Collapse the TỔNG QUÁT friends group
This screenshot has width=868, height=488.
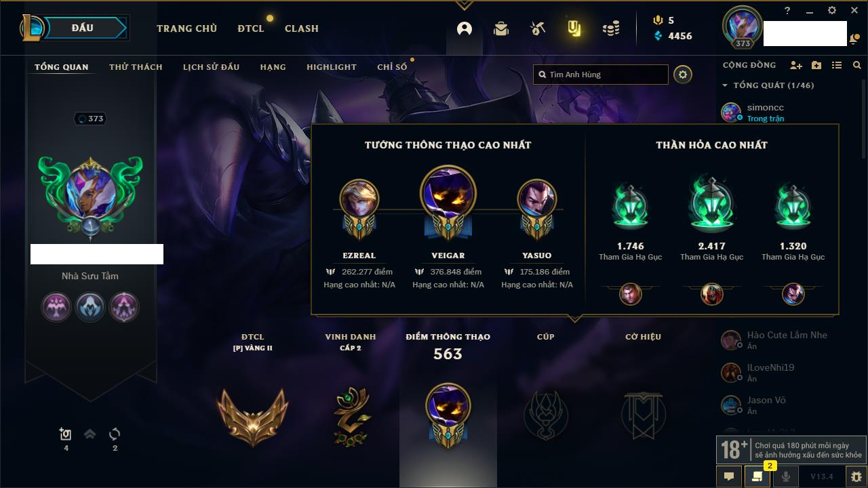pyautogui.click(x=725, y=85)
